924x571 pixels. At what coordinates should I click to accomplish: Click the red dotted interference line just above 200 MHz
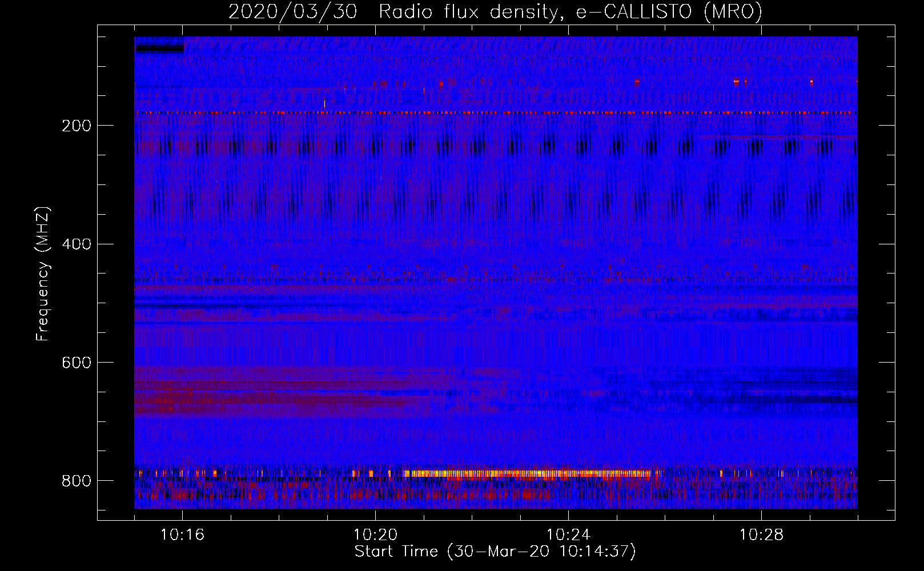pos(496,113)
